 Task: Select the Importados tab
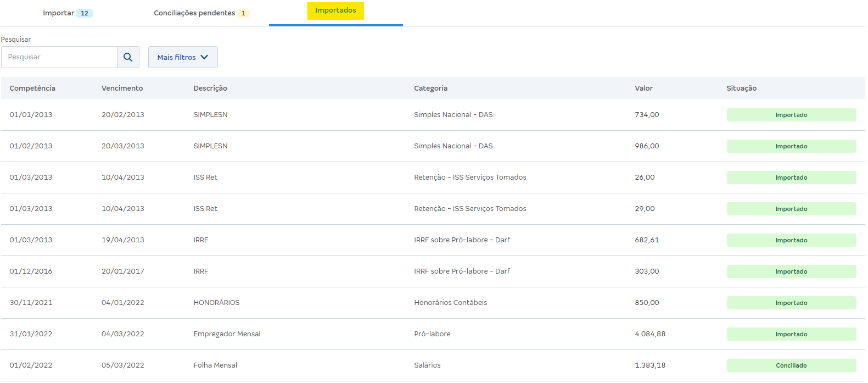point(335,11)
